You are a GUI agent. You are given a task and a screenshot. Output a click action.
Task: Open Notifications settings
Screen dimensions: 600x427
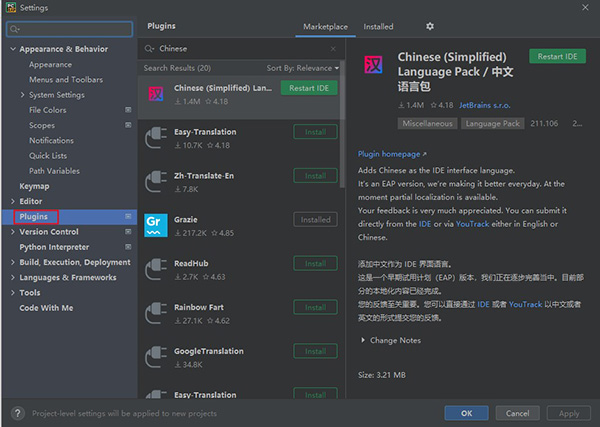coord(52,140)
